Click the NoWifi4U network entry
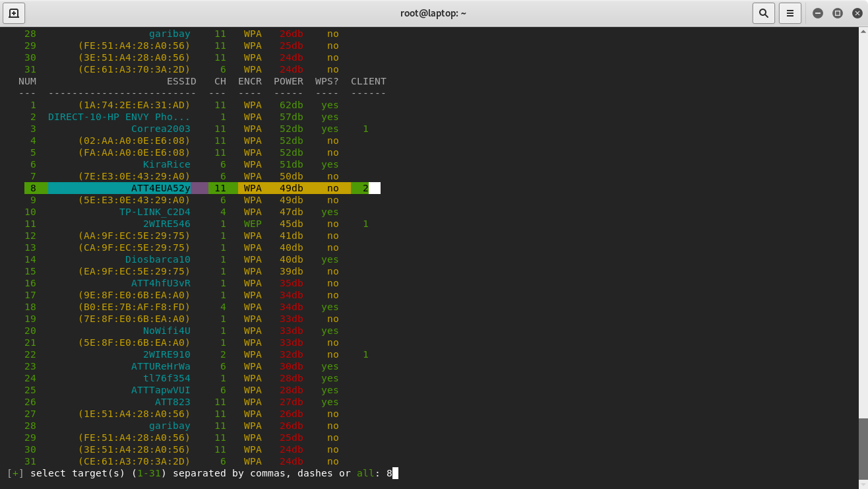Image resolution: width=868 pixels, height=489 pixels. click(x=166, y=331)
